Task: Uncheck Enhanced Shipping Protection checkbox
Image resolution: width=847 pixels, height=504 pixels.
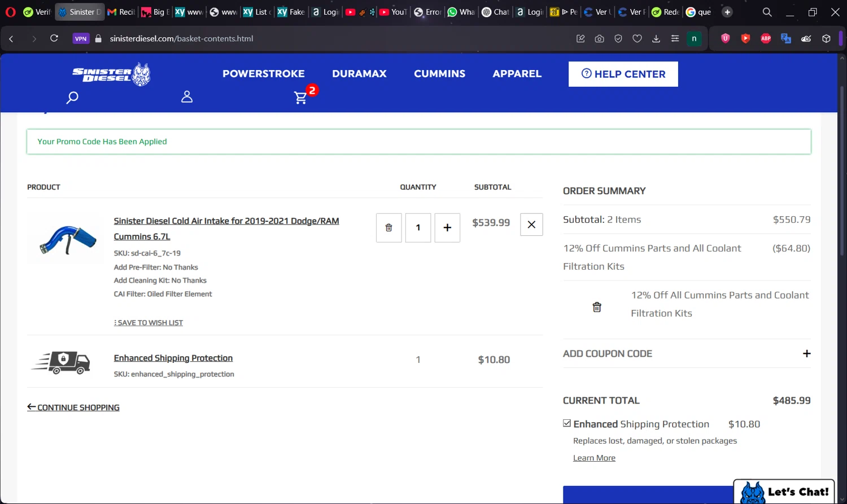Action: [x=567, y=423]
